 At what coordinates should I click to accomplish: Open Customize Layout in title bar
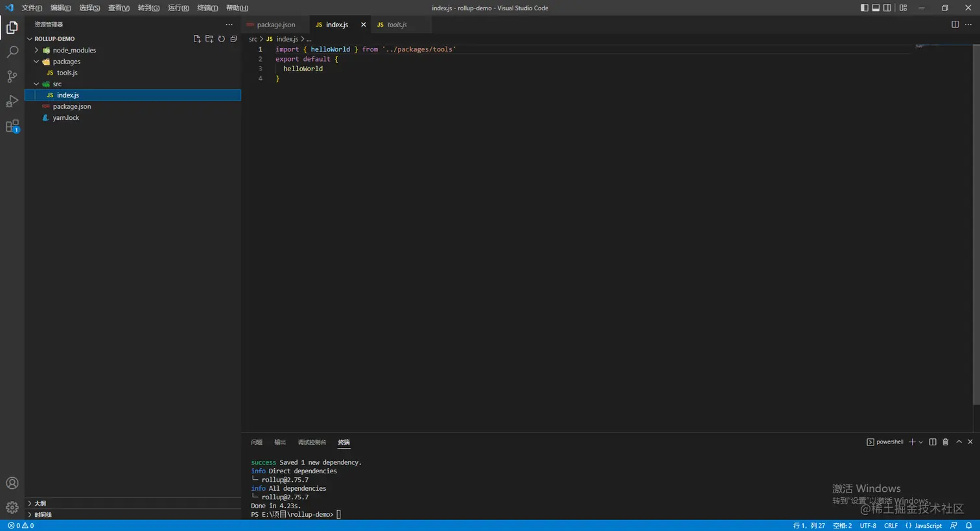[x=903, y=8]
